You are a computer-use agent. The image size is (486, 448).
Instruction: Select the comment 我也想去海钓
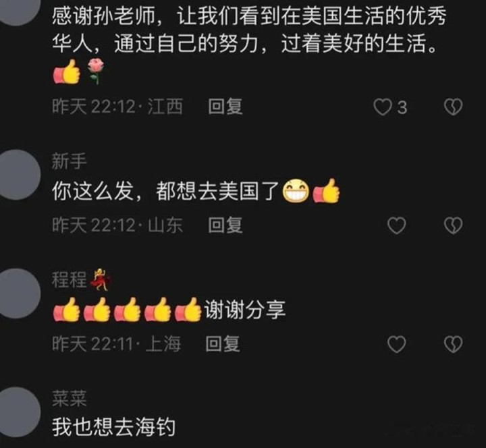point(114,427)
